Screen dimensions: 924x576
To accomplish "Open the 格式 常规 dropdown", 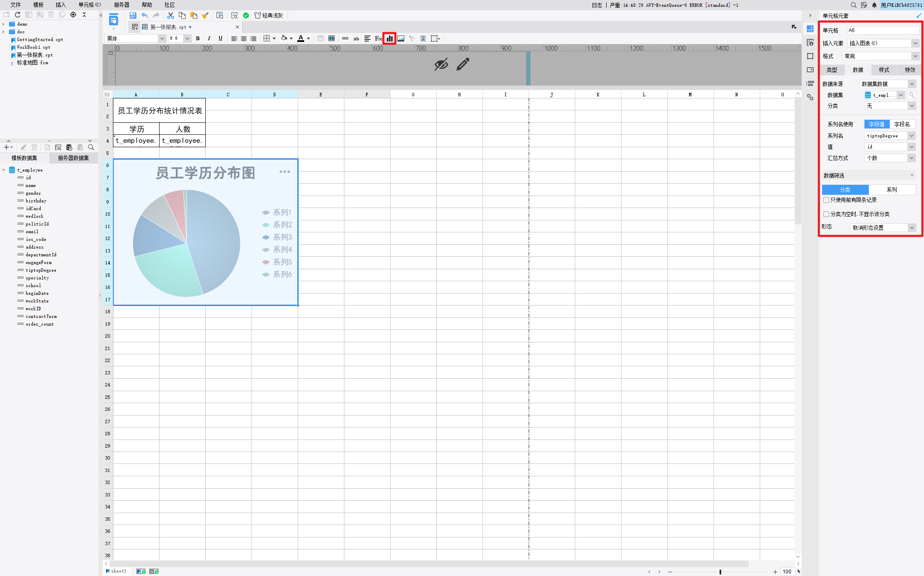I will pos(880,56).
